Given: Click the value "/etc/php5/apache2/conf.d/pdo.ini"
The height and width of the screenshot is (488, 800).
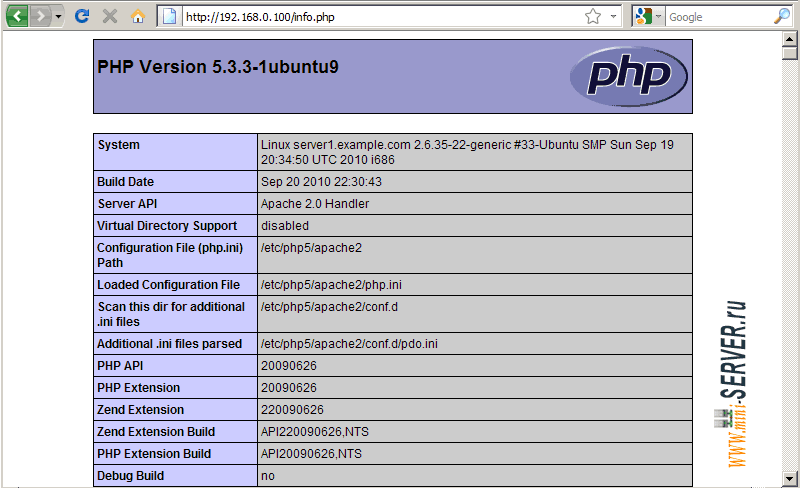Looking at the screenshot, I should (x=349, y=344).
